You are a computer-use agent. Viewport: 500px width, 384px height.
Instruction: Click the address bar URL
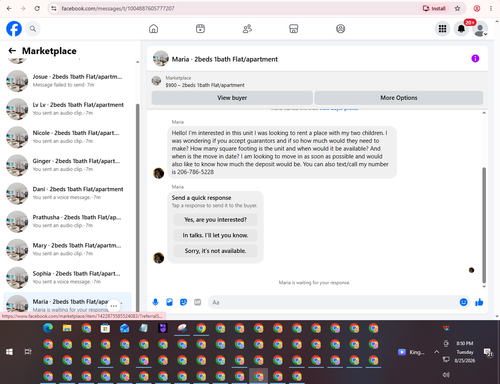(x=118, y=8)
